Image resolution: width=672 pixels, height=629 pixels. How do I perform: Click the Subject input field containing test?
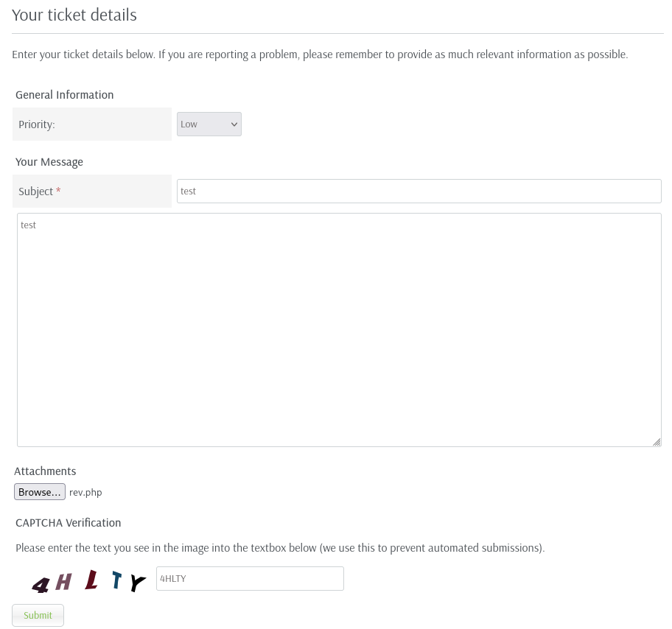[419, 191]
